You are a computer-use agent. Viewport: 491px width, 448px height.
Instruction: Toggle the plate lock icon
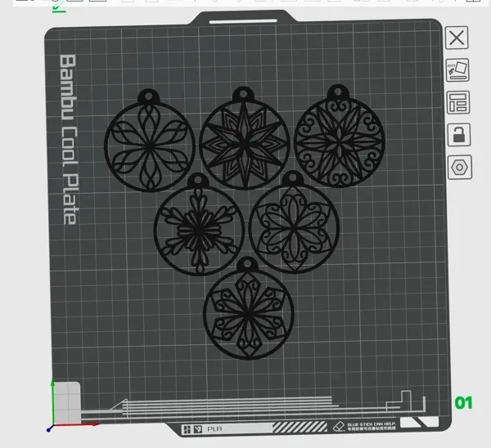click(459, 135)
